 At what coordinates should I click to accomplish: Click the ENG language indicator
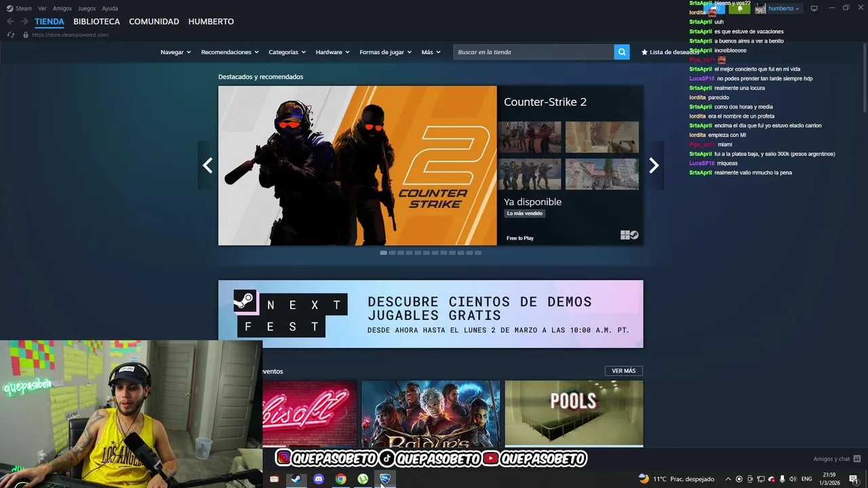pos(807,479)
